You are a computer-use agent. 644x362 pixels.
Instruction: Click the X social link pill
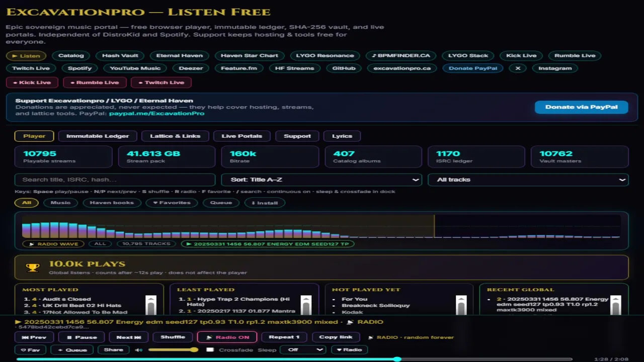(517, 68)
